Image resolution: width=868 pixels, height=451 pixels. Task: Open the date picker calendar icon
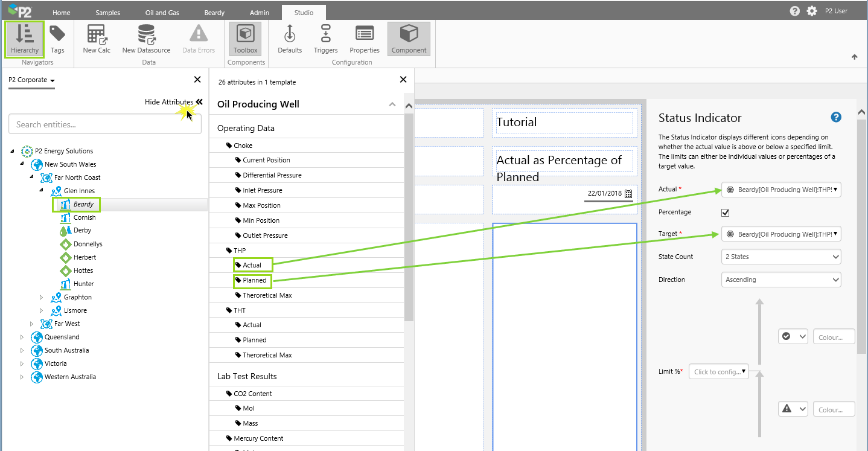click(x=628, y=194)
